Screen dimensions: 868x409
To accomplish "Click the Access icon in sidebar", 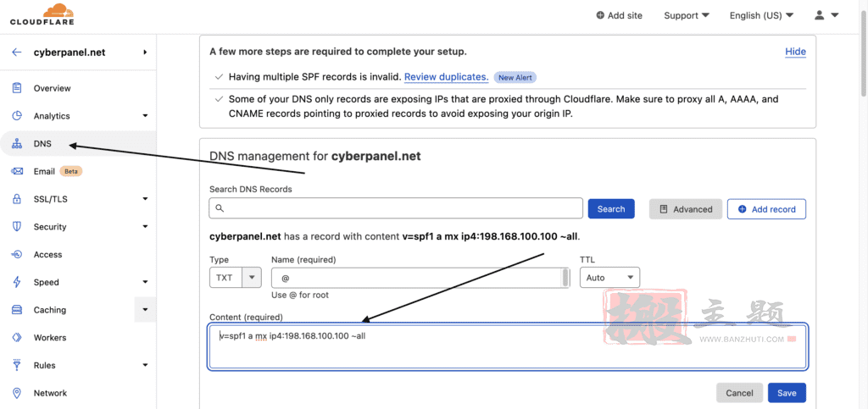I will [x=17, y=254].
